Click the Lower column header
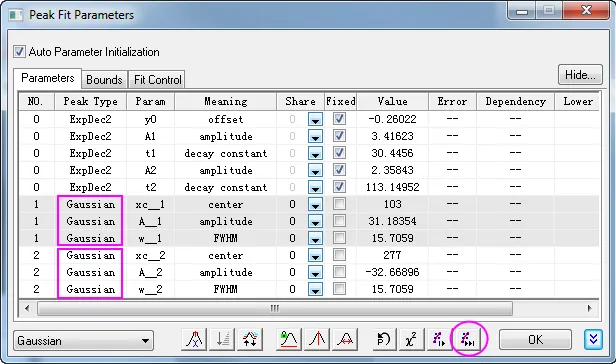 coord(578,102)
